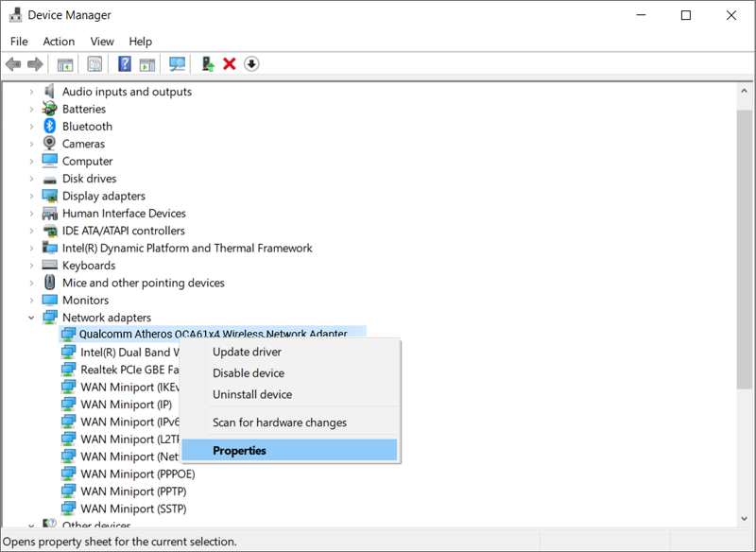Open the View menu
The image size is (756, 552).
tap(102, 42)
